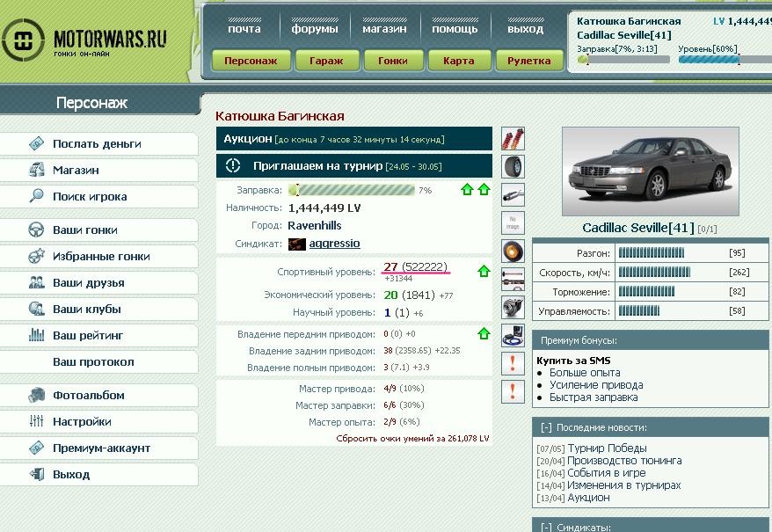Collapse the Последние новости panel
Image resolution: width=772 pixels, height=532 pixels.
(546, 427)
